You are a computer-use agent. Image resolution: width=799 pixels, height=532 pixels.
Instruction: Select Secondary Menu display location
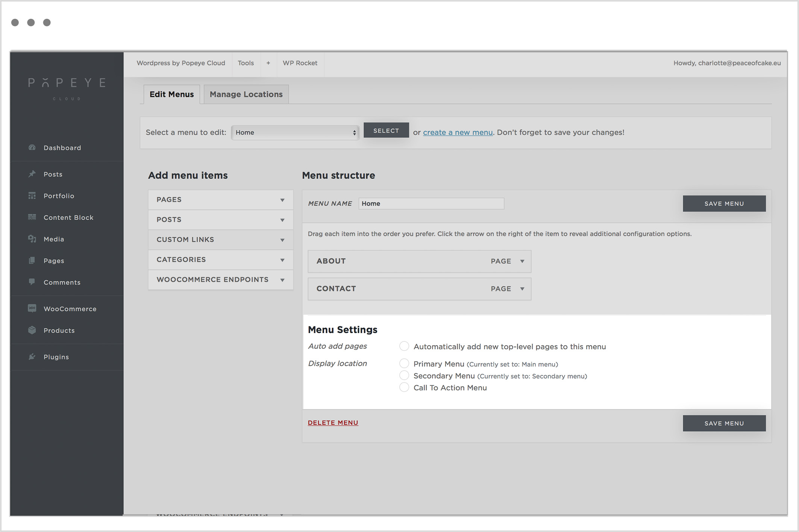404,375
